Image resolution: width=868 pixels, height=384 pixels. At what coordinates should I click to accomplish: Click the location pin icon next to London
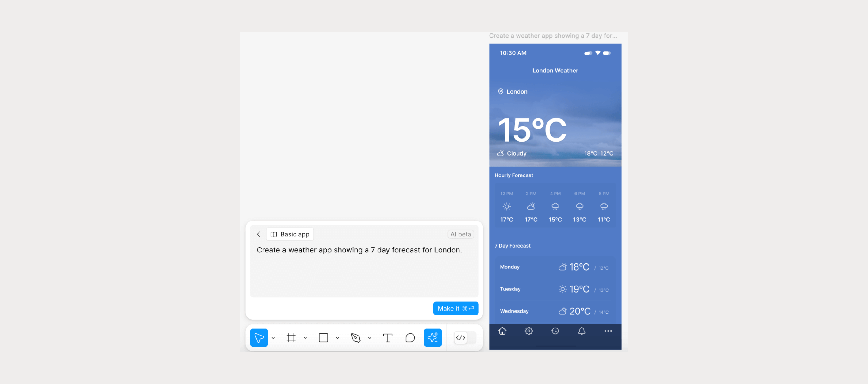(x=501, y=92)
